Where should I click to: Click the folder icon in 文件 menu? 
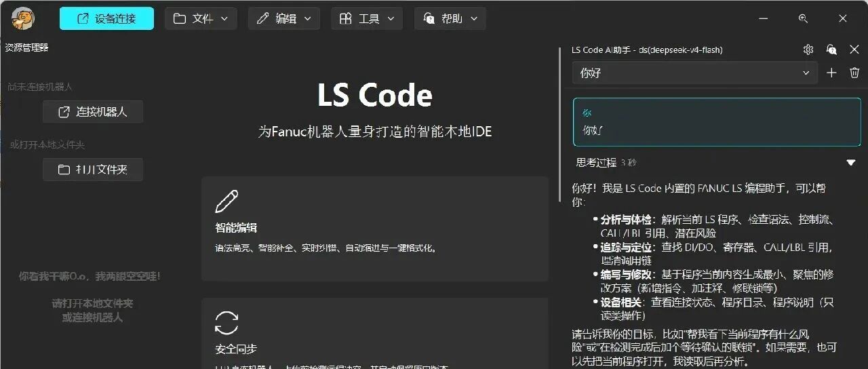click(180, 18)
